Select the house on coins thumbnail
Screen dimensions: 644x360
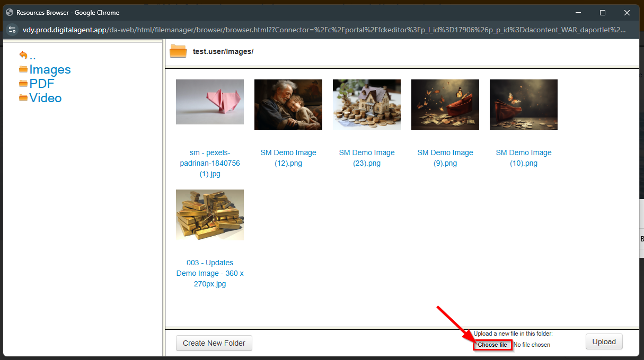(x=367, y=105)
